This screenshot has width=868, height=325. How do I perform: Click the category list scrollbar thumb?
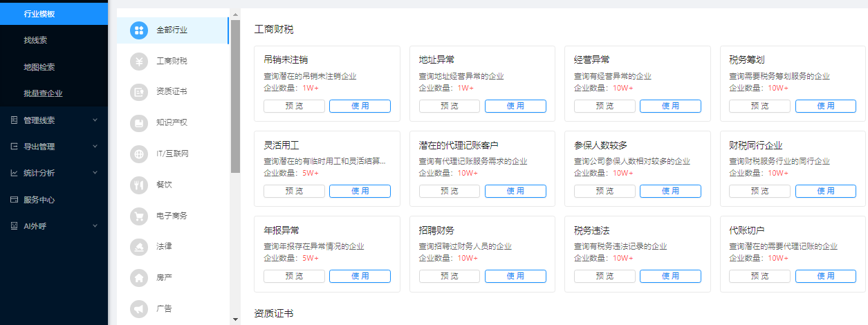pyautogui.click(x=235, y=96)
